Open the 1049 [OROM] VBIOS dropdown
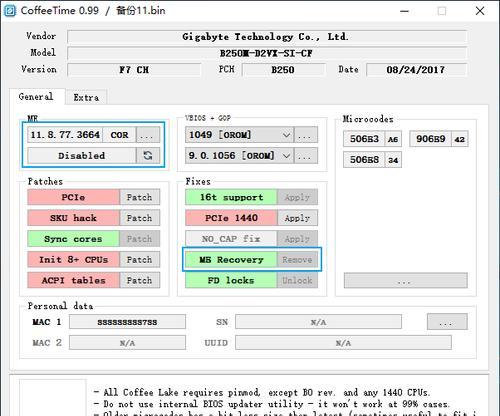500x416 pixels. (x=239, y=135)
